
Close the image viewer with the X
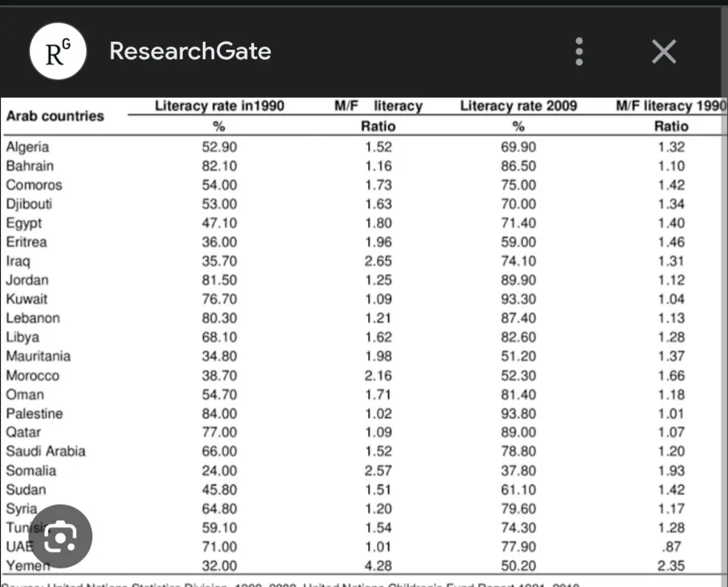point(664,51)
